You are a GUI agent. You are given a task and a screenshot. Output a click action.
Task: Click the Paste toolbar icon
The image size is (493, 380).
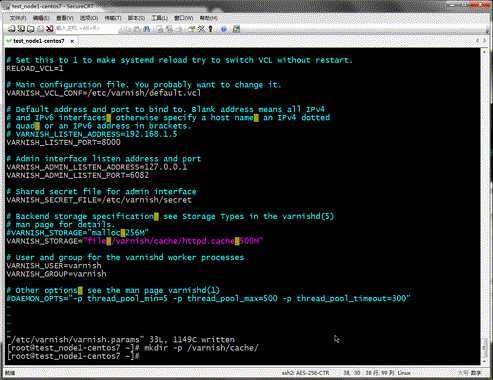137,29
